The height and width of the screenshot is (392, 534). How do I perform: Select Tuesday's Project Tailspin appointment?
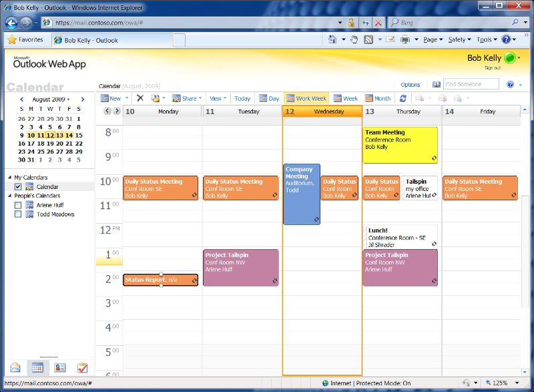(x=241, y=268)
